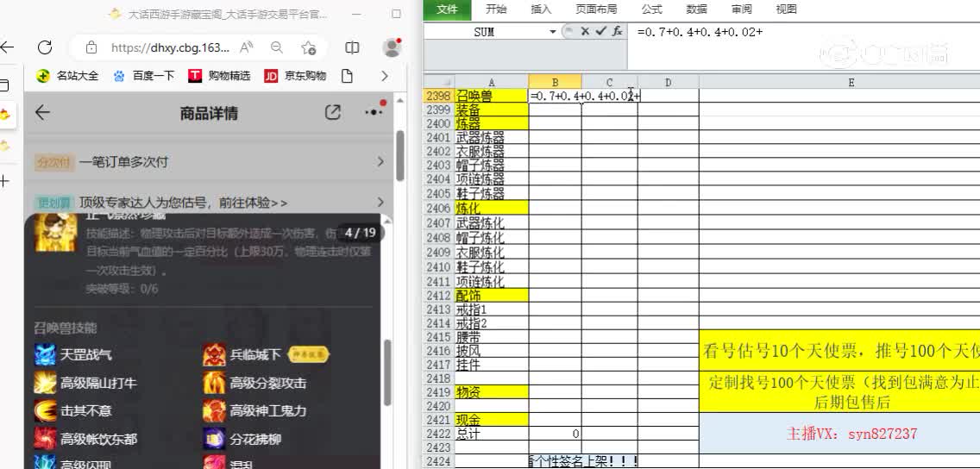Open 名站大全 bookmark
This screenshot has width=980, height=469.
(x=67, y=76)
